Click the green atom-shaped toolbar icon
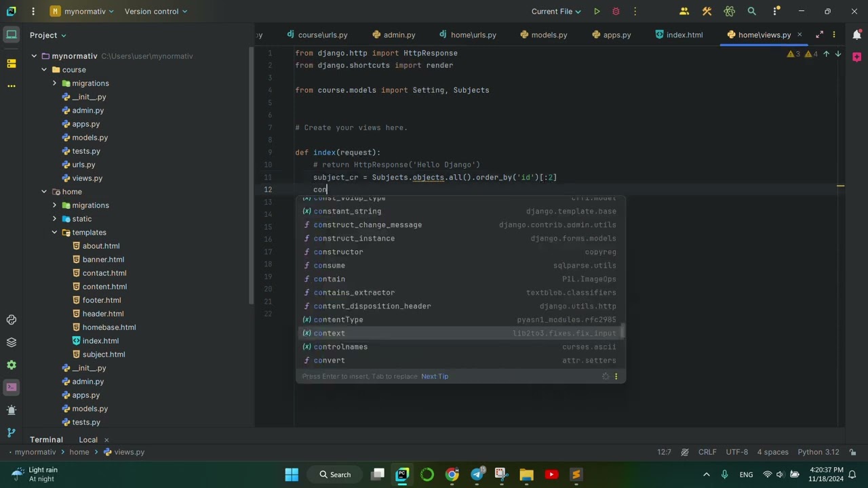 [730, 12]
